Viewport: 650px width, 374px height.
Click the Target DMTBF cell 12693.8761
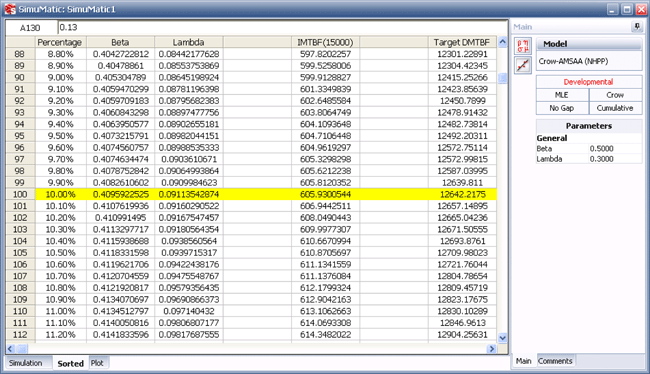[462, 241]
